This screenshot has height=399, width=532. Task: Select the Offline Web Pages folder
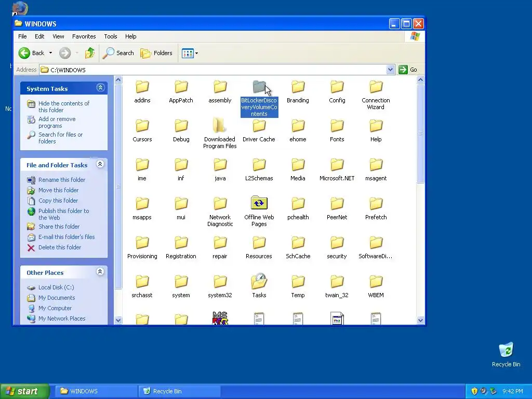[x=259, y=211]
